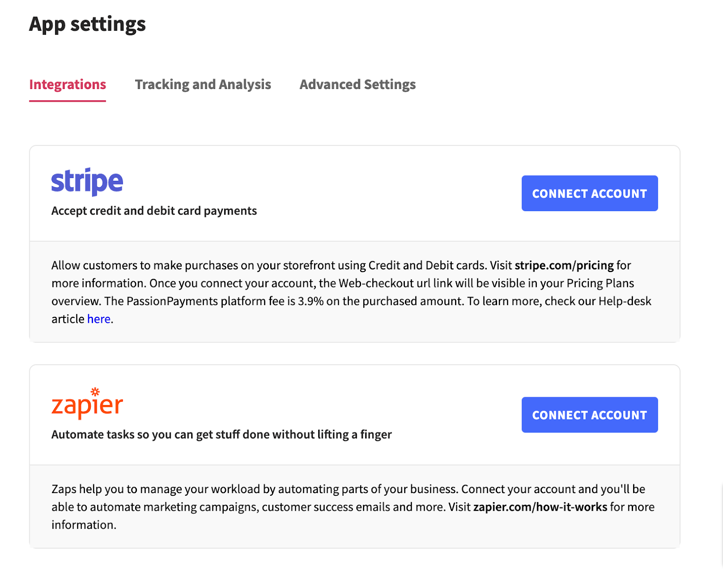The image size is (723, 588).
Task: Click the orange asterisk on Zapier logo
Action: click(95, 391)
